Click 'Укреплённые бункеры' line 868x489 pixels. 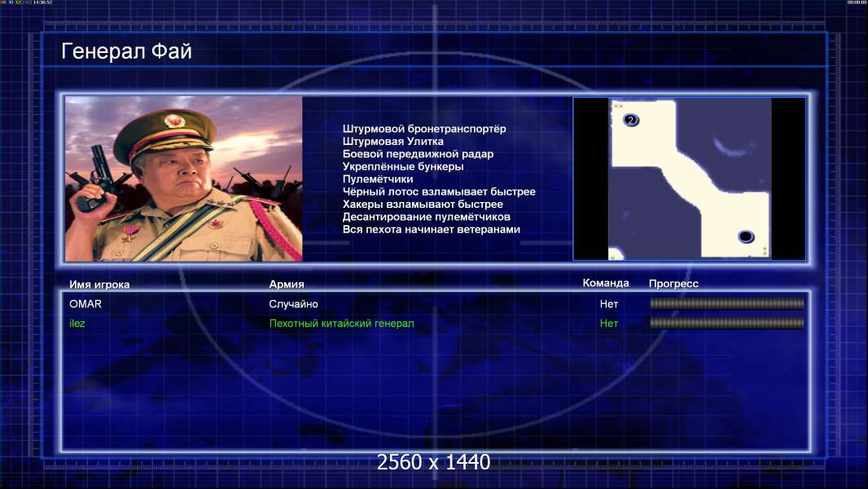402,166
